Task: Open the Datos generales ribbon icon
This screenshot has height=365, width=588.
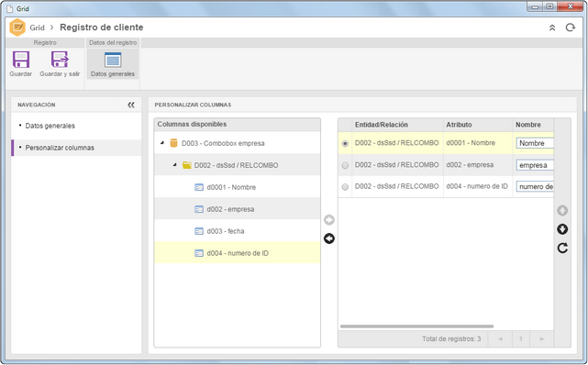Action: 113,60
